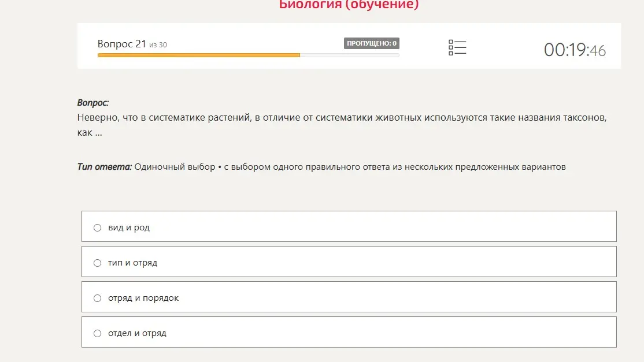This screenshot has height=362, width=644.
Task: Click the 'Вопрос:' italic label
Action: tap(93, 103)
